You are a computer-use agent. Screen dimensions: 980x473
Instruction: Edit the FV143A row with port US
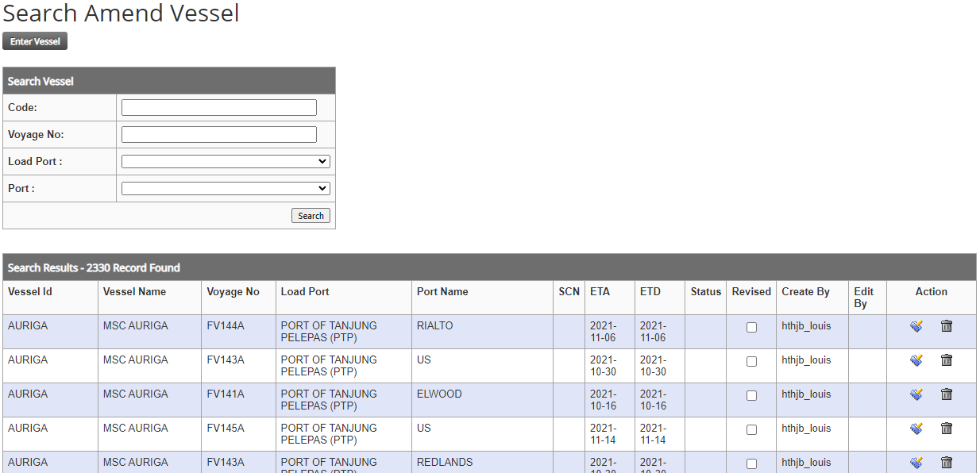coord(916,360)
